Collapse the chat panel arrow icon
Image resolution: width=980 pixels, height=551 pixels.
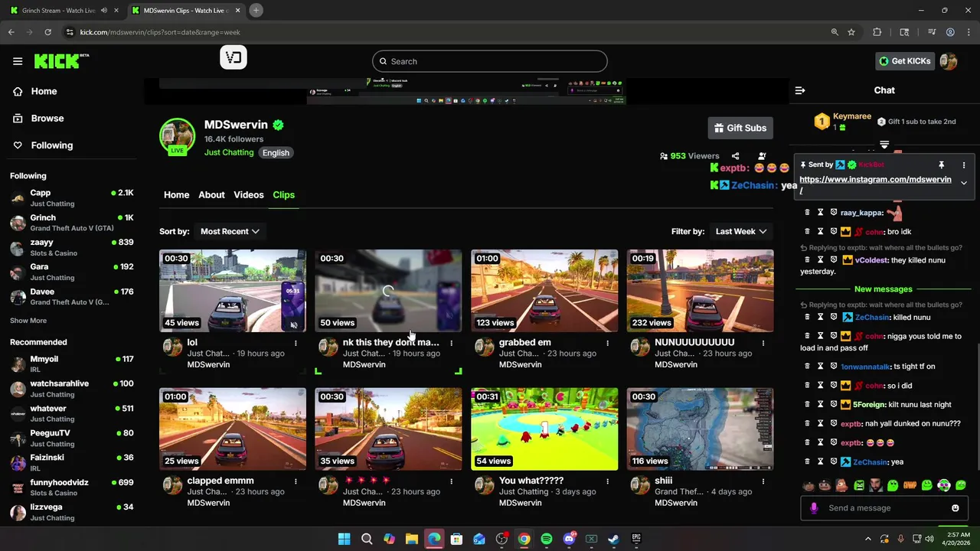[x=800, y=90]
